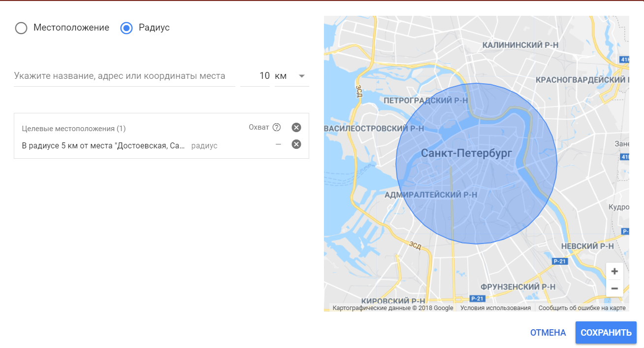
Task: Zoom out on the map
Action: 614,288
